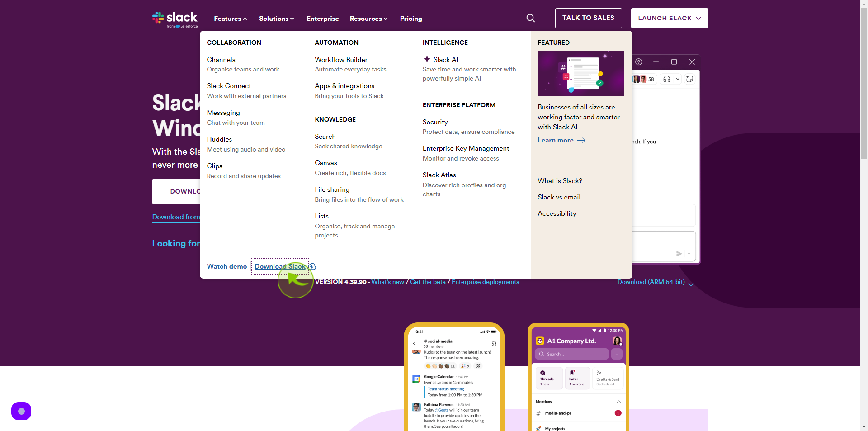Click the What's new version link
This screenshot has width=868, height=431.
388,282
